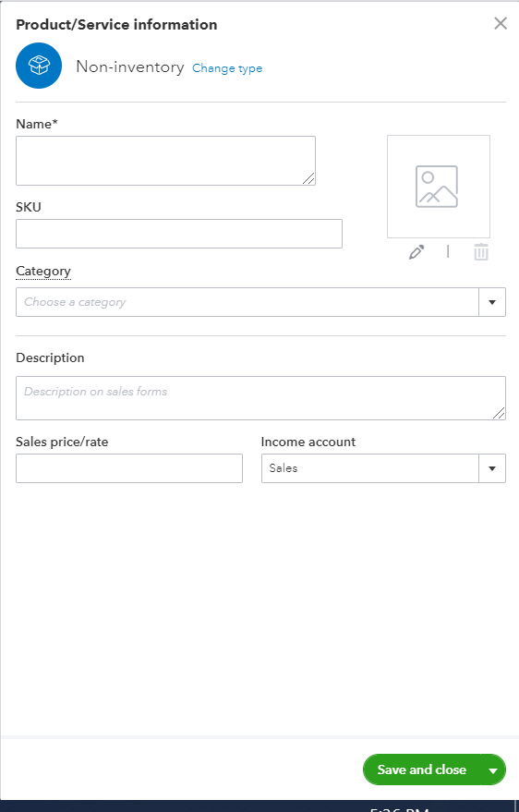Select the Sales income account field

[x=370, y=468]
